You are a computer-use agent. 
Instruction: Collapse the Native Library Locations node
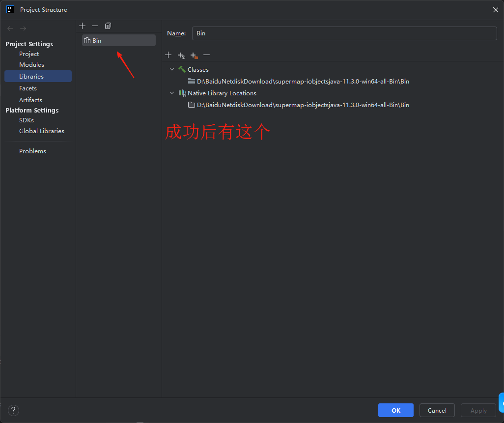click(x=172, y=93)
